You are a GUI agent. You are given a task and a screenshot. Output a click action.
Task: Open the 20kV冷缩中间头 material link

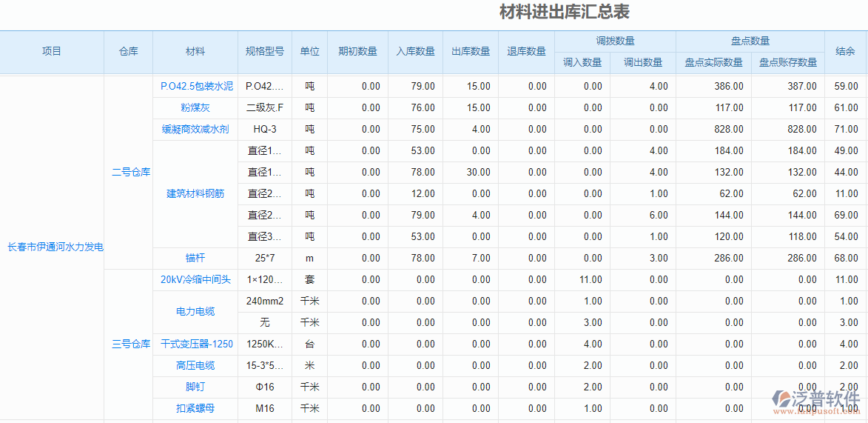pos(195,279)
